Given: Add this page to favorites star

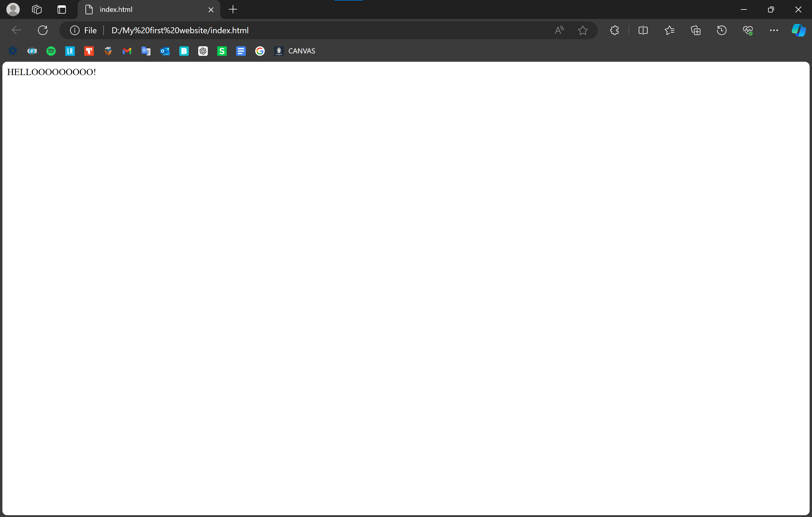Looking at the screenshot, I should click(x=582, y=30).
